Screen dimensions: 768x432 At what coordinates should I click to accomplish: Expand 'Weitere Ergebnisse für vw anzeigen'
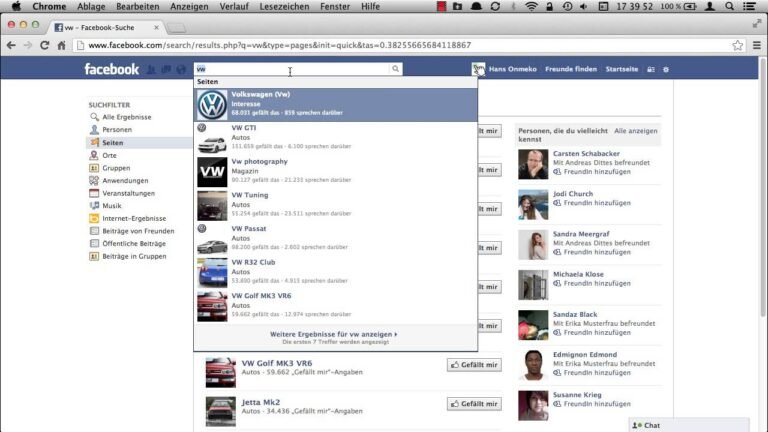(x=334, y=334)
